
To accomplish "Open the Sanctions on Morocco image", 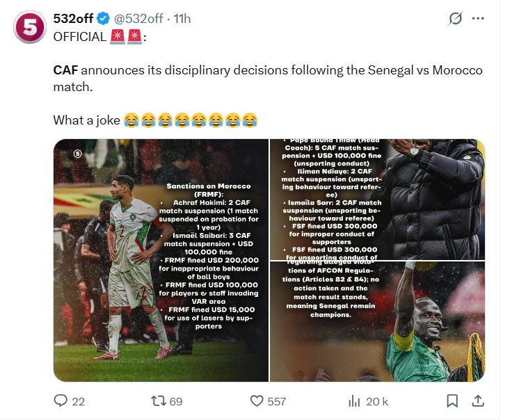I will (161, 261).
